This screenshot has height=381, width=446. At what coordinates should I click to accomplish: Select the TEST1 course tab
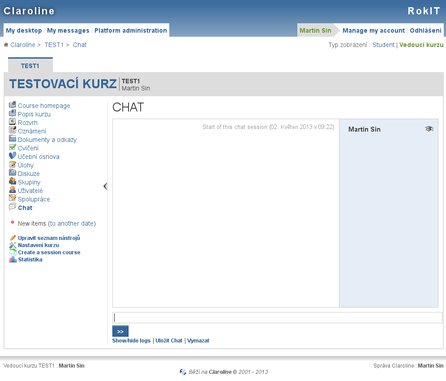point(30,66)
